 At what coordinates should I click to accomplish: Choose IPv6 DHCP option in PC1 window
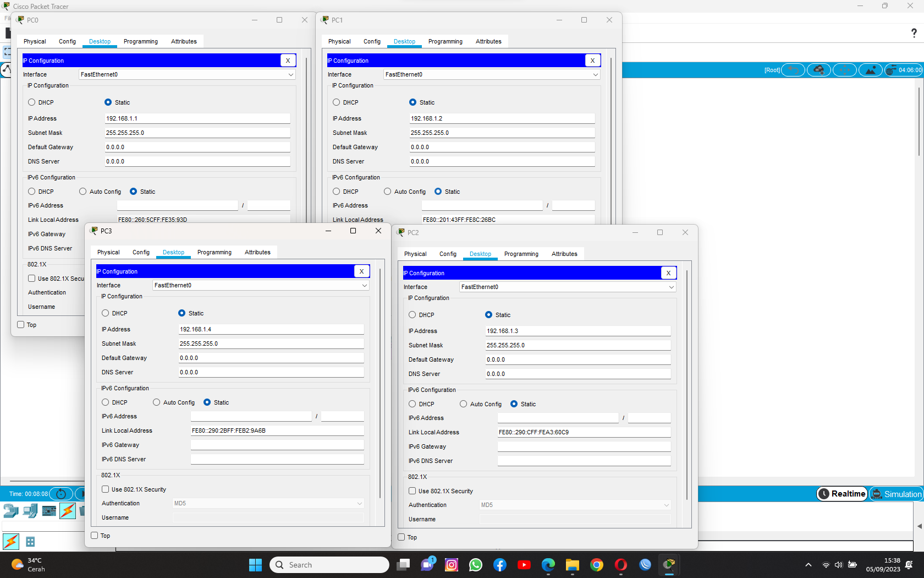pyautogui.click(x=337, y=192)
